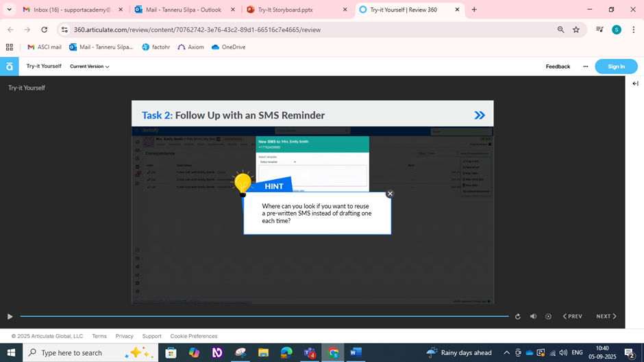Image resolution: width=644 pixels, height=362 pixels.
Task: Click the replay icon in player controls
Action: click(518, 316)
